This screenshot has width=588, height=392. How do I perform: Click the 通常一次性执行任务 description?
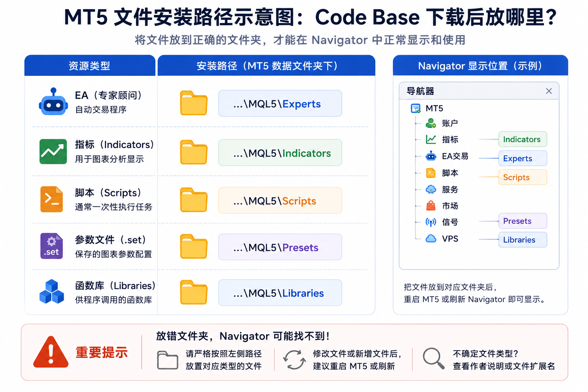114,207
